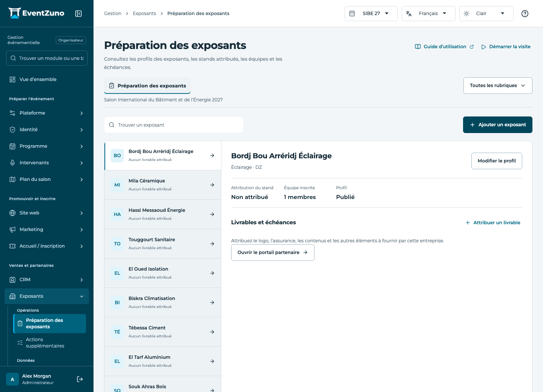
Task: Click the EventZuno logo
Action: coord(37,13)
